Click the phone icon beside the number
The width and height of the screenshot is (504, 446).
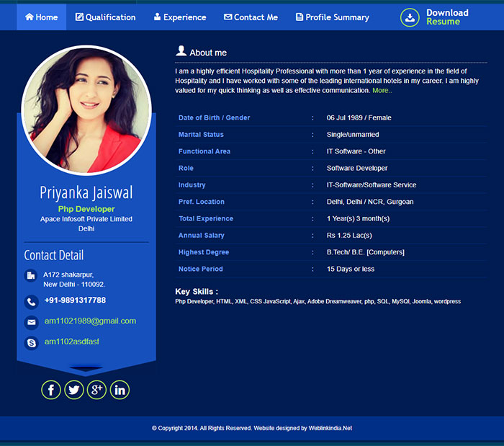pyautogui.click(x=31, y=302)
